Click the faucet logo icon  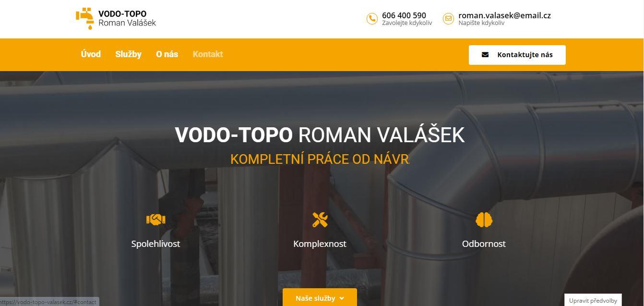[84, 18]
